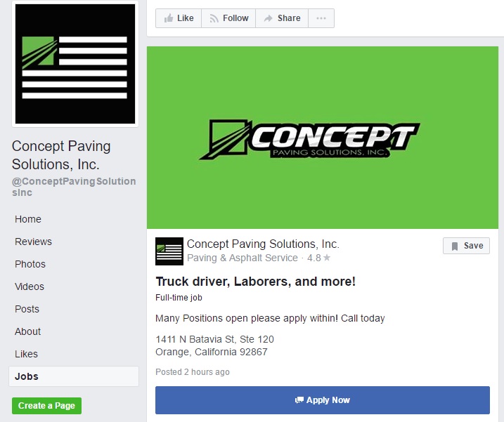Open the About section
504x422 pixels.
(x=27, y=331)
